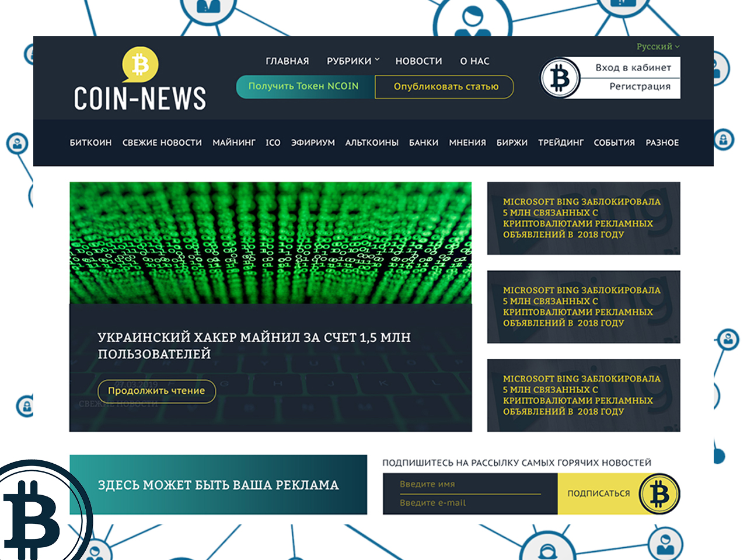Open the COIN-NEWS logo text
Screen dimensions: 747x560
click(x=140, y=98)
